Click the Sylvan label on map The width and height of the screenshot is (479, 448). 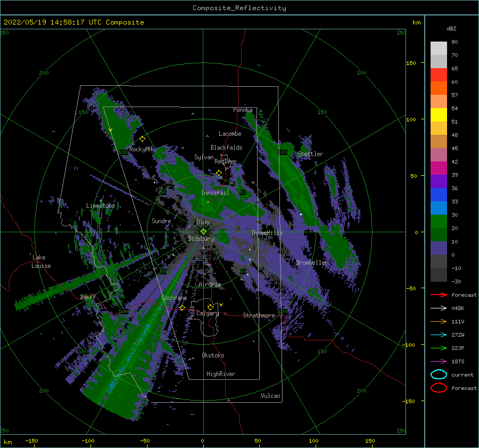pyautogui.click(x=204, y=157)
